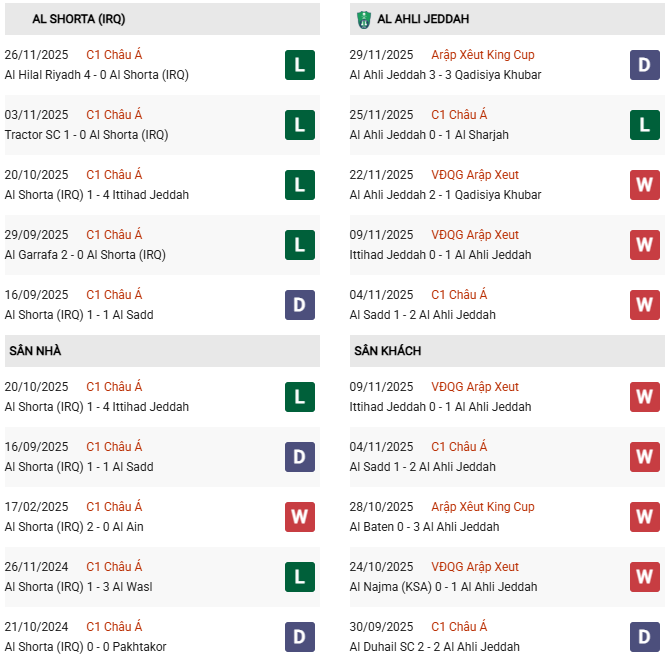
Task: Click the D badge for Pakhtakor match
Action: pyautogui.click(x=299, y=637)
